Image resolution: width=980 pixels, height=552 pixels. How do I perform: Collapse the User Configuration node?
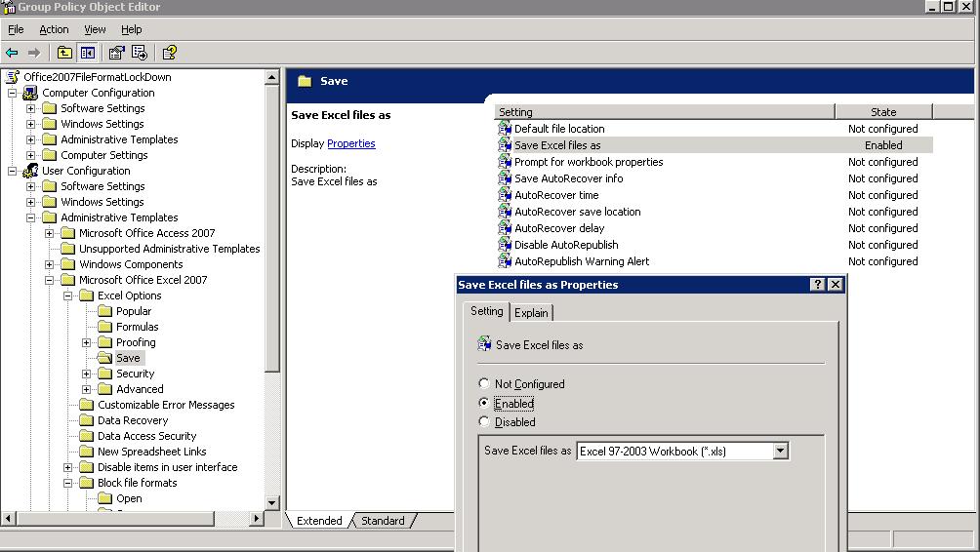tap(12, 171)
